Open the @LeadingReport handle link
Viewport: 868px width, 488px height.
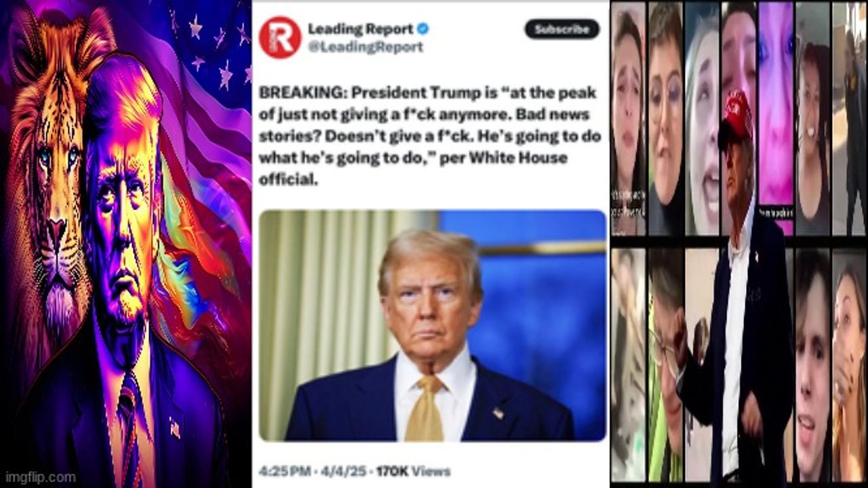click(366, 47)
